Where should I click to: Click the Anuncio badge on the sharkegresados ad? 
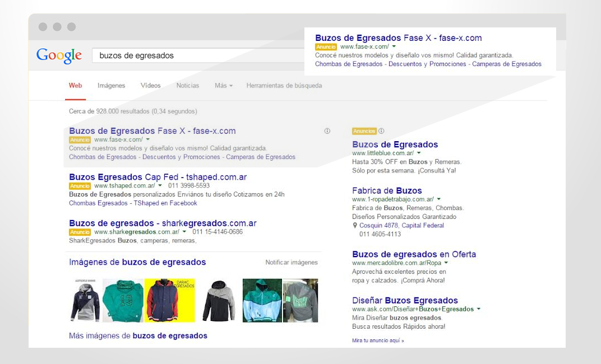coord(80,232)
